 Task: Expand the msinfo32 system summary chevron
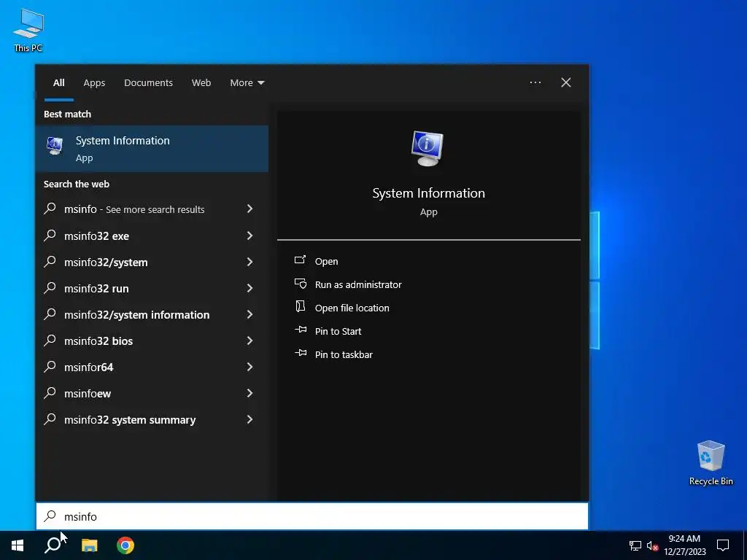point(249,419)
